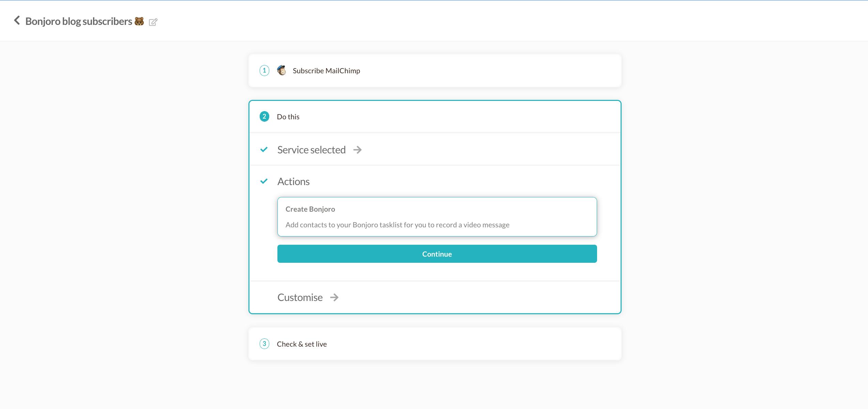Click the edit pencil icon beside title

click(x=153, y=22)
